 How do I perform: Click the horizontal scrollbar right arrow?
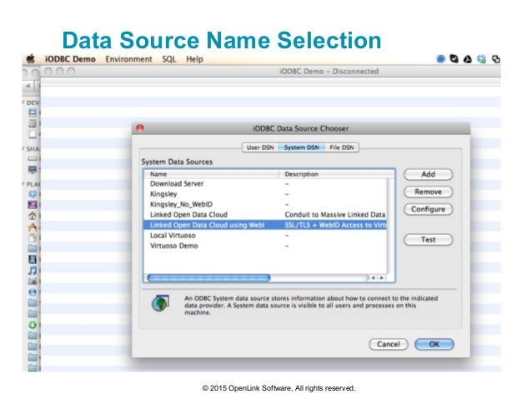click(382, 277)
